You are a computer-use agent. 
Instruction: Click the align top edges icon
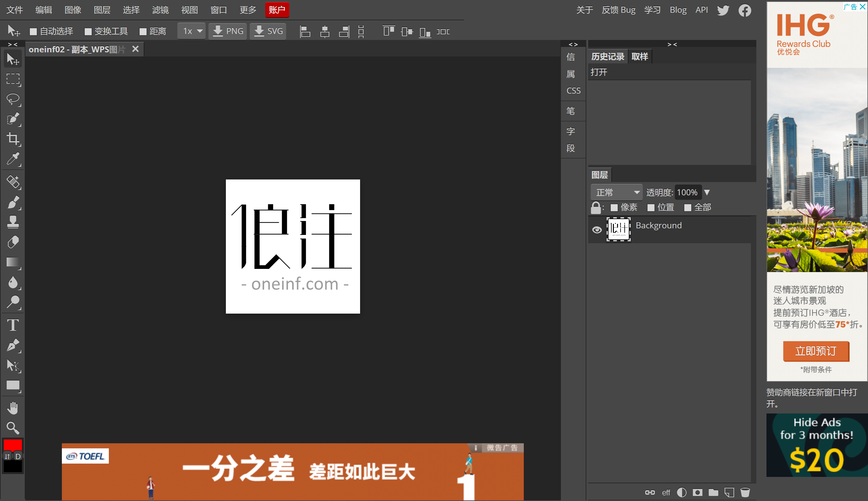[x=389, y=31]
